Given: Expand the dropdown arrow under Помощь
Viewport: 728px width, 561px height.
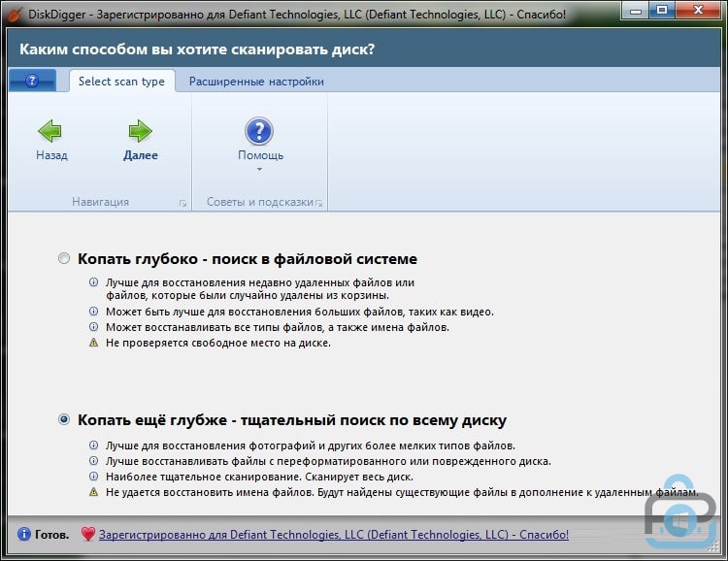Looking at the screenshot, I should (259, 169).
